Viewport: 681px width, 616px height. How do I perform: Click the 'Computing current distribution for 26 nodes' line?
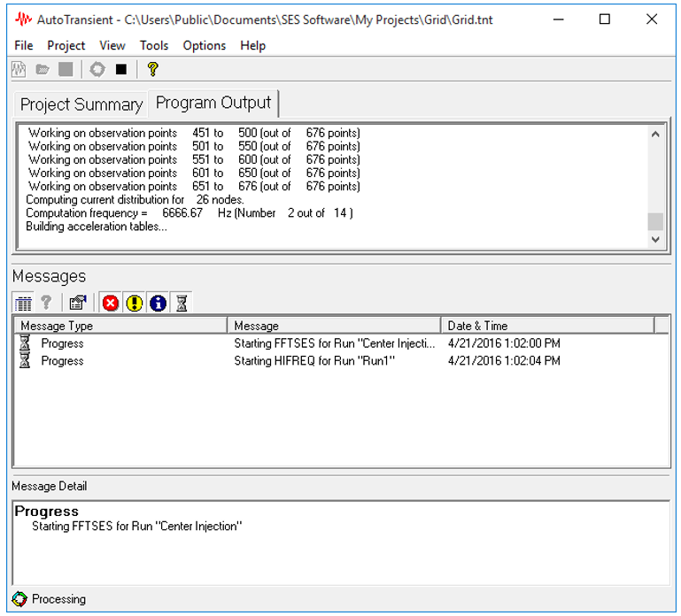tap(135, 200)
